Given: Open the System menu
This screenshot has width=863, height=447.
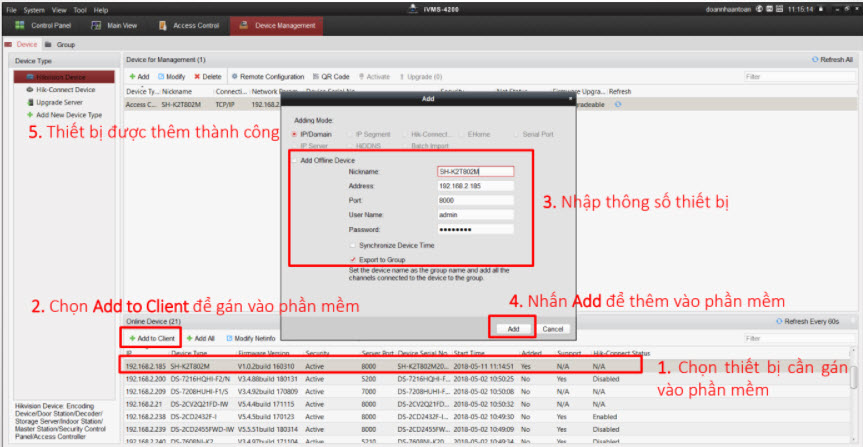Looking at the screenshot, I should click(34, 9).
